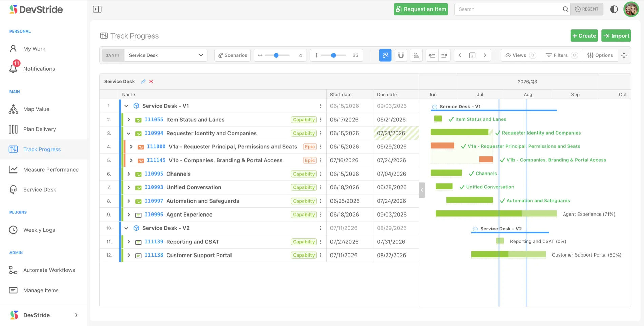
Task: Expand DevStride workspace switcher chevron
Action: [x=76, y=315]
